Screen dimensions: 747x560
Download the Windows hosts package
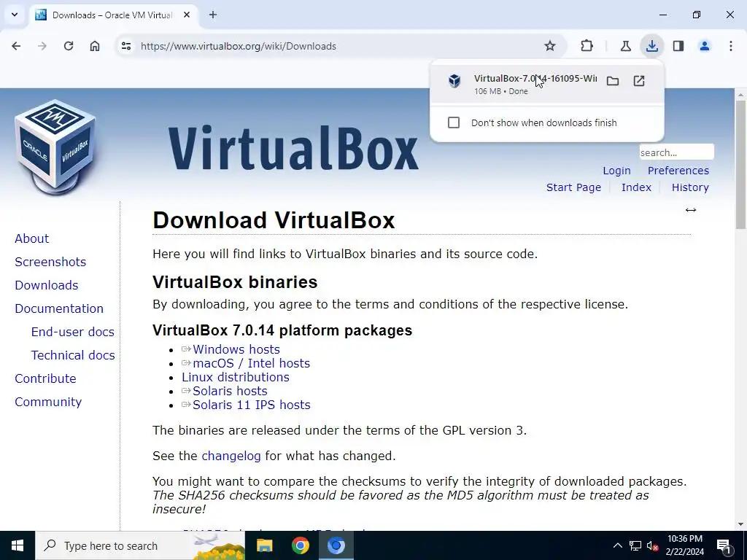click(236, 349)
